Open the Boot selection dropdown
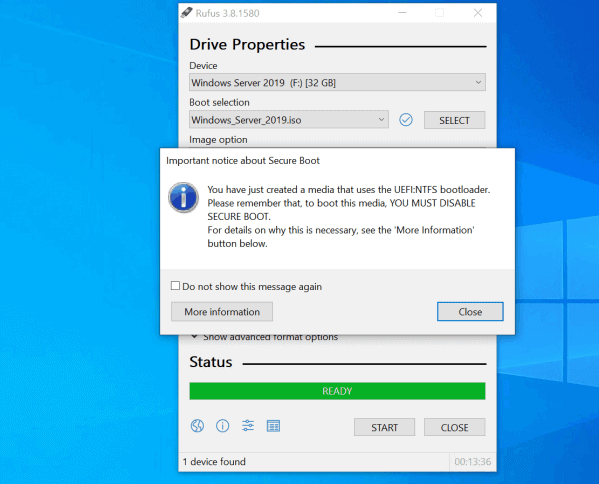599x484 pixels. pyautogui.click(x=289, y=120)
